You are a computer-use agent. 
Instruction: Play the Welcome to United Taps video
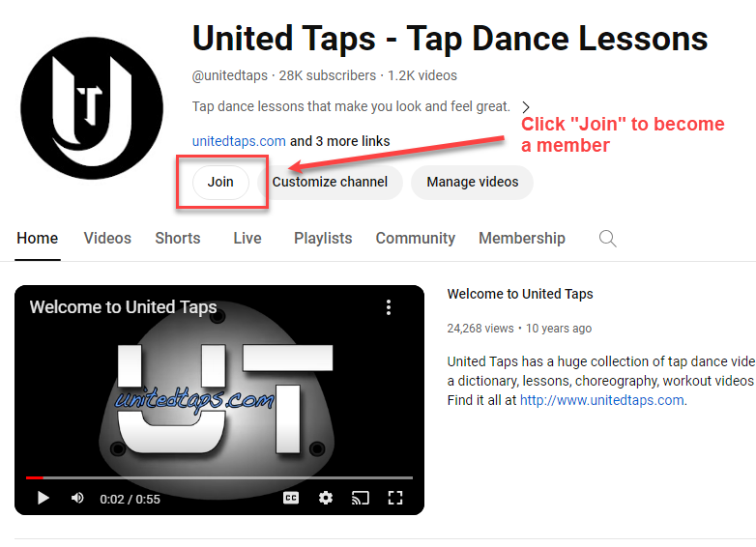click(43, 498)
